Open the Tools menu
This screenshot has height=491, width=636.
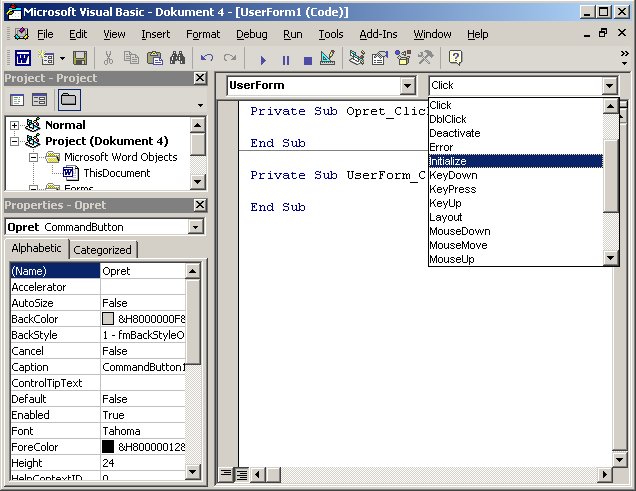pyautogui.click(x=331, y=34)
